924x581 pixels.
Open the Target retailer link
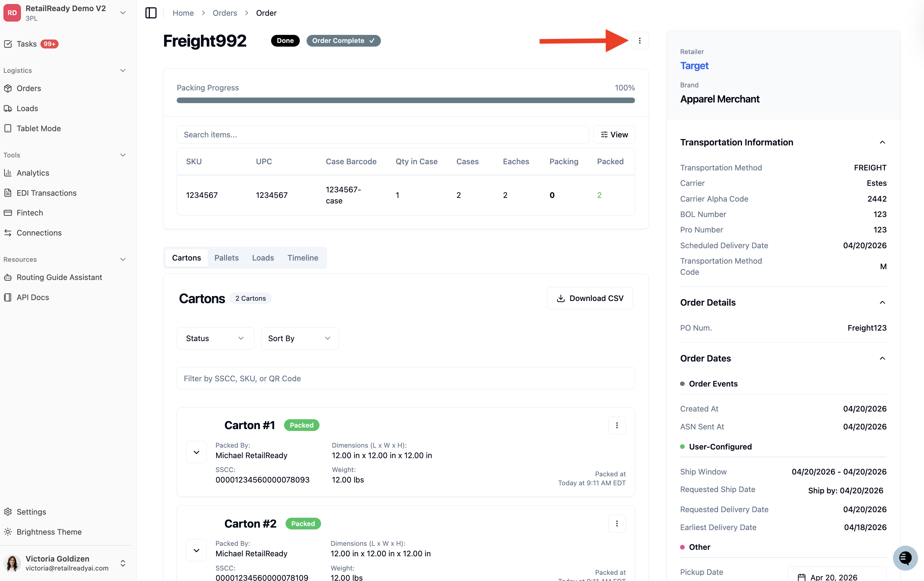(x=694, y=66)
